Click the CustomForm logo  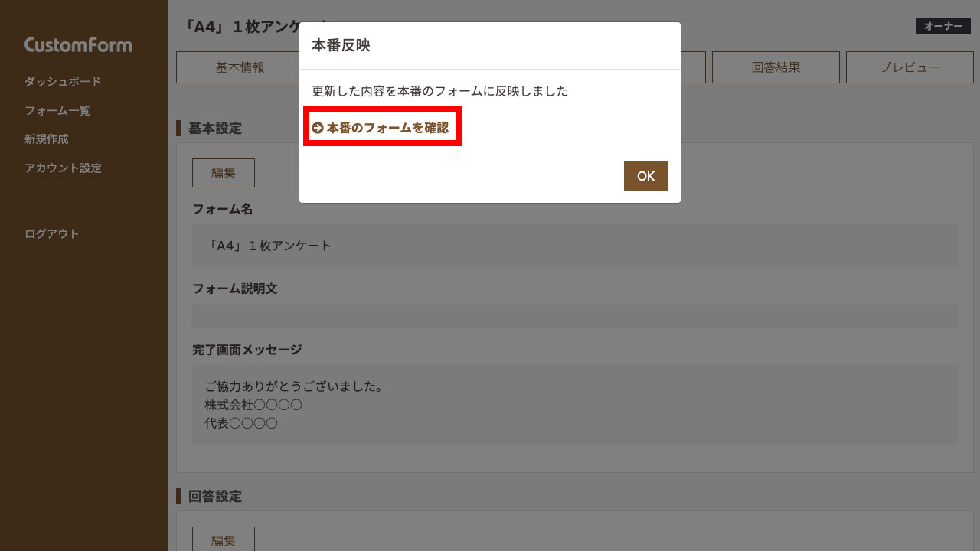pyautogui.click(x=78, y=44)
